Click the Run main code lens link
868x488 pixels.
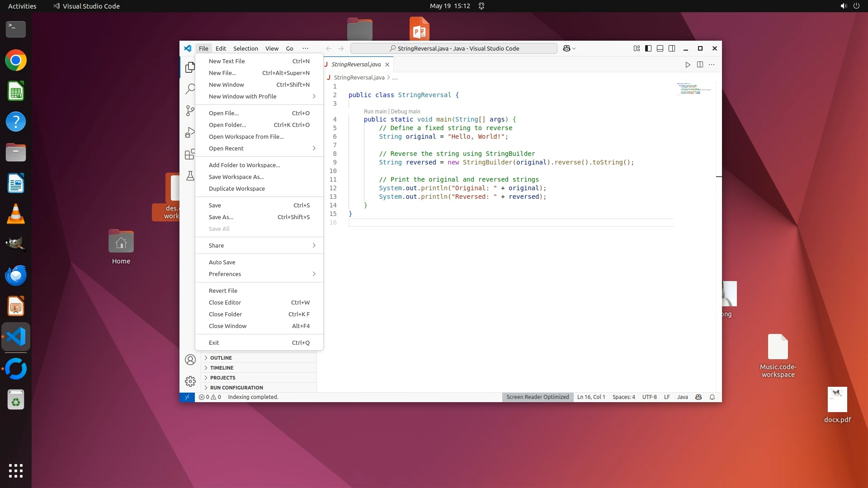[375, 112]
